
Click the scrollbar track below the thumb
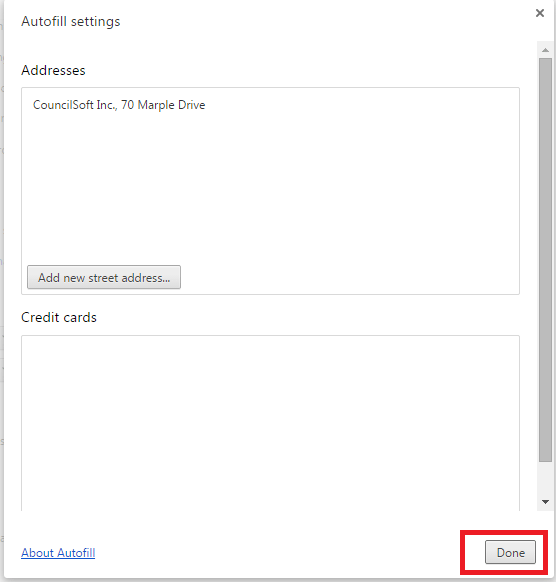[x=545, y=479]
